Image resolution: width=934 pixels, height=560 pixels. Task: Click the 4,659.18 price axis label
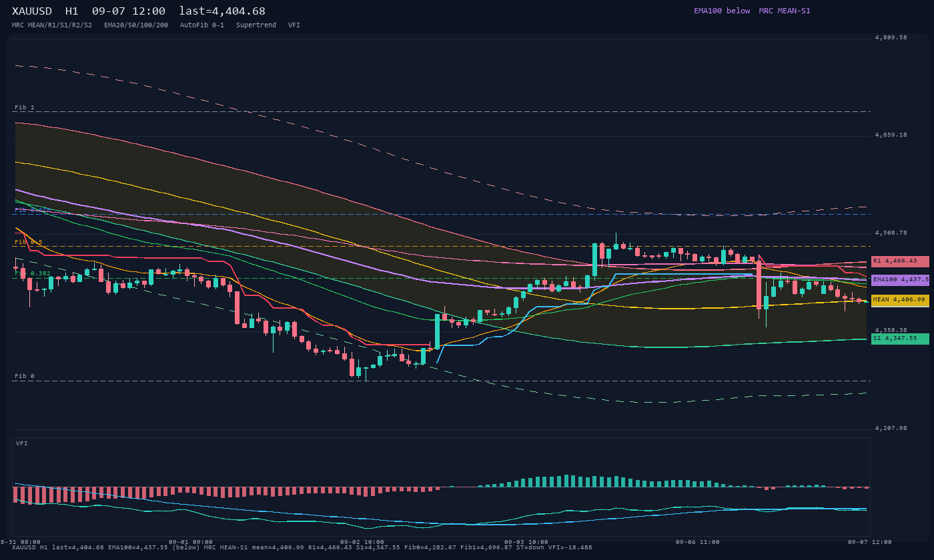(x=891, y=135)
